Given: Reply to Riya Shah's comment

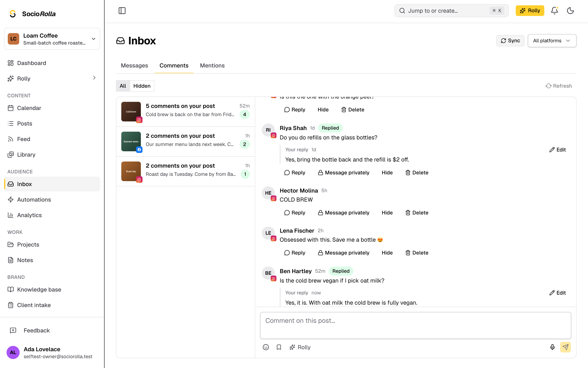Looking at the screenshot, I should (x=294, y=173).
